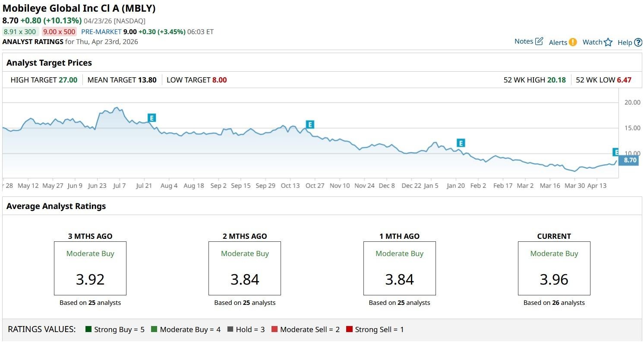Click 'Based on 26 analysts' text

click(554, 303)
